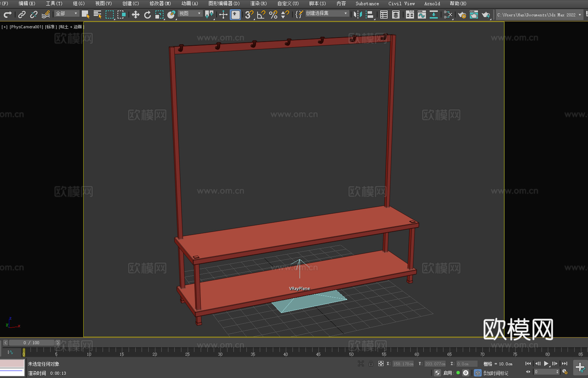Play the animation

pyautogui.click(x=546, y=364)
